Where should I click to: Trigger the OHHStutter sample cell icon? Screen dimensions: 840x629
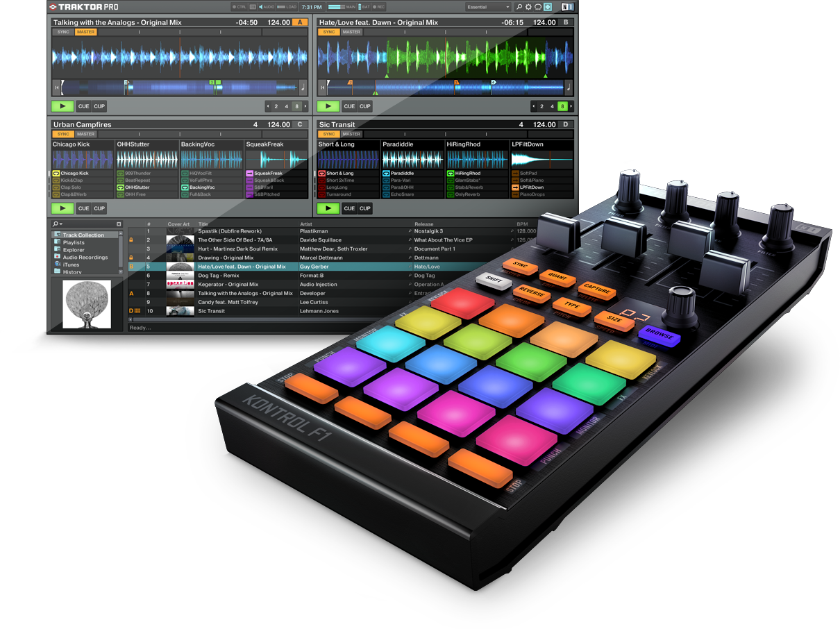[x=120, y=187]
